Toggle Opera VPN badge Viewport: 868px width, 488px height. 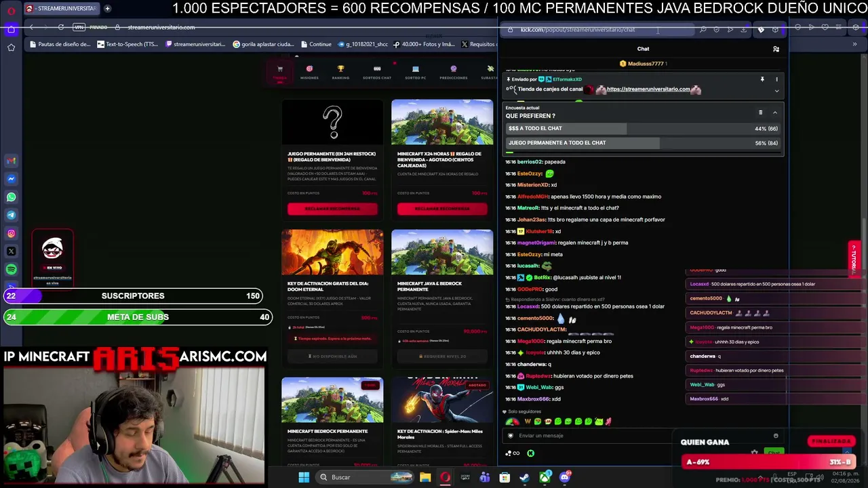tap(79, 27)
